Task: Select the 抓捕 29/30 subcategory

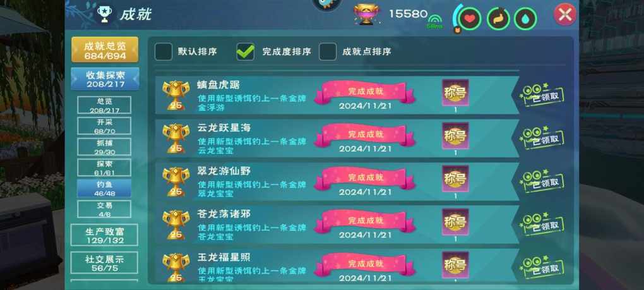Action: point(104,147)
